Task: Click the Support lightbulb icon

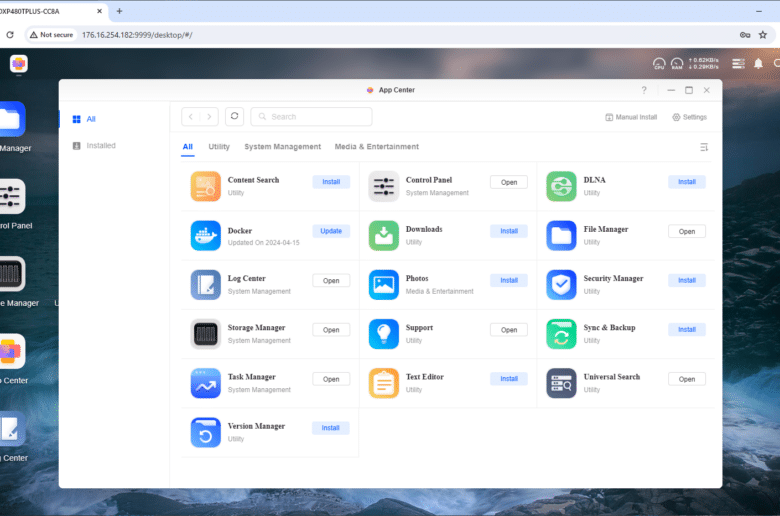Action: (384, 334)
